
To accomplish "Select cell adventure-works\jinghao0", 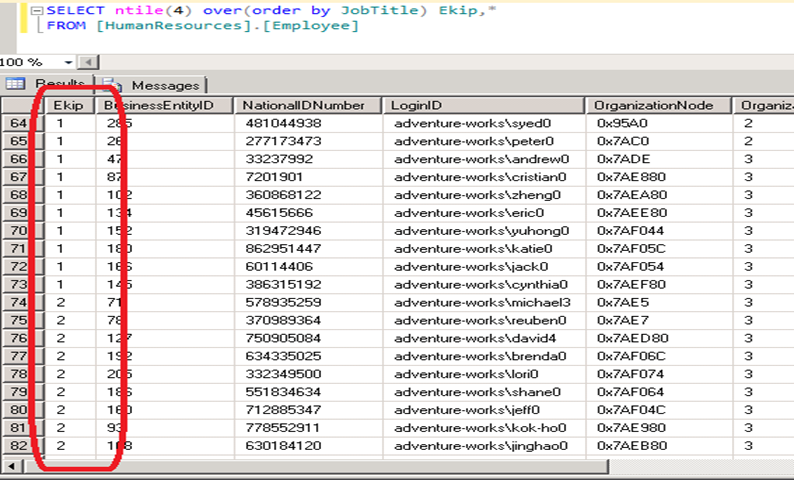I will (x=484, y=446).
